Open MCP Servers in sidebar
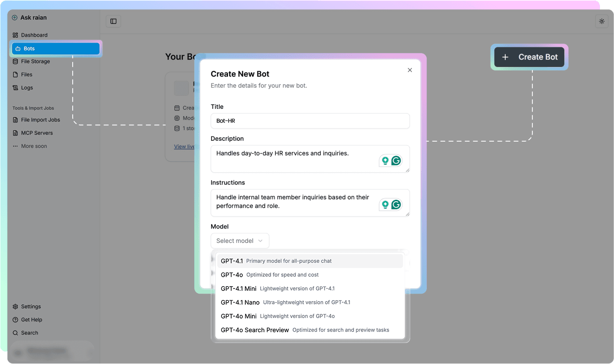Image resolution: width=614 pixels, height=364 pixels. click(x=37, y=133)
